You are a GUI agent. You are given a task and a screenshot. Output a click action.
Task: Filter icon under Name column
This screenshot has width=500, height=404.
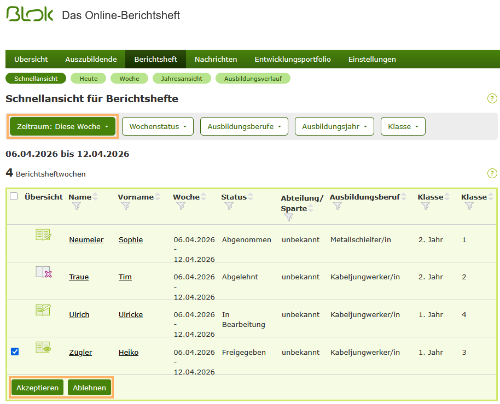(77, 206)
